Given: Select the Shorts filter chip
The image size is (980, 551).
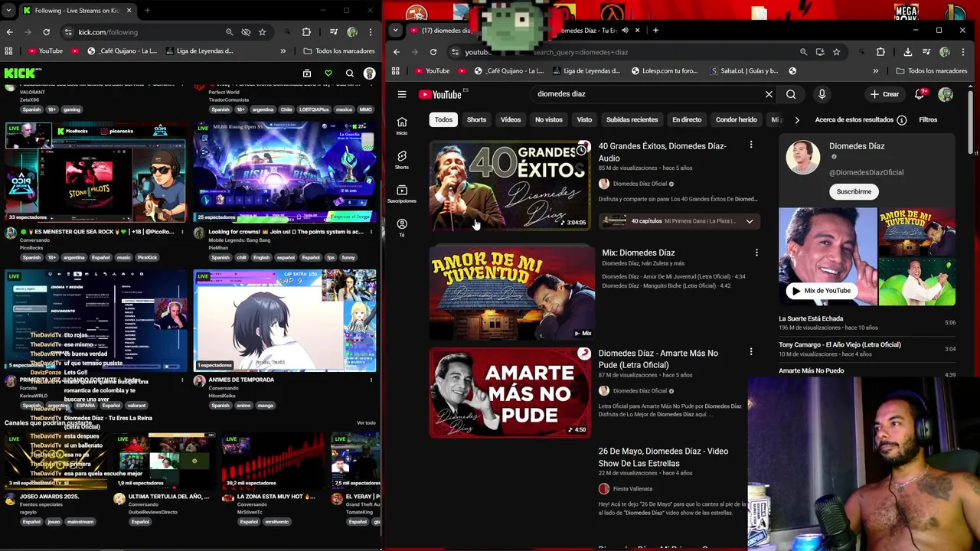Looking at the screenshot, I should pyautogui.click(x=476, y=120).
